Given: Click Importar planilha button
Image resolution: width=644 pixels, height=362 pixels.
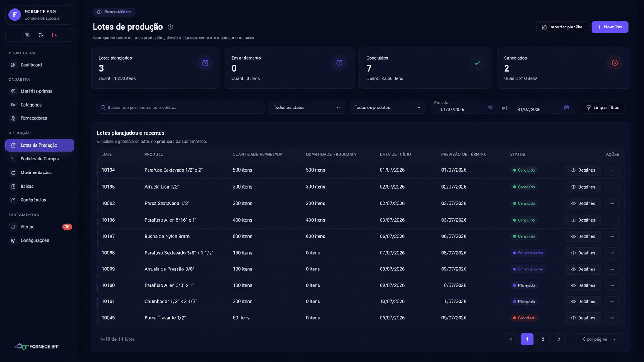Looking at the screenshot, I should (562, 27).
